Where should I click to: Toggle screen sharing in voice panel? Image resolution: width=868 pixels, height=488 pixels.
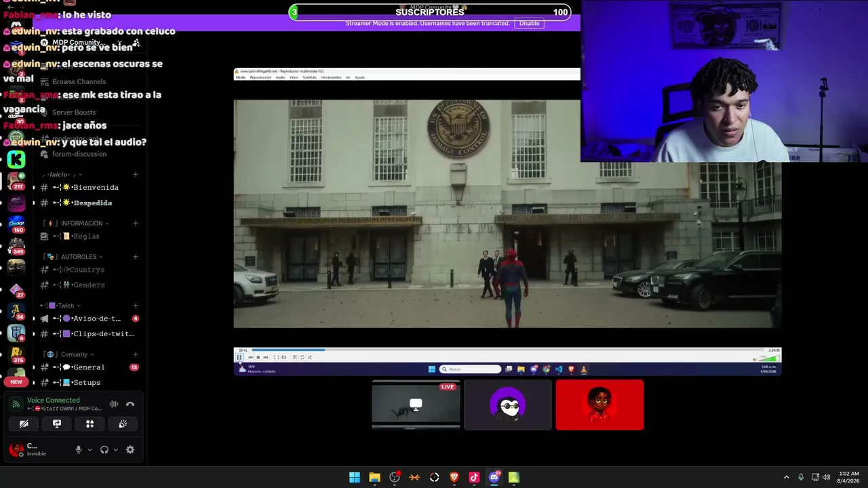(57, 424)
